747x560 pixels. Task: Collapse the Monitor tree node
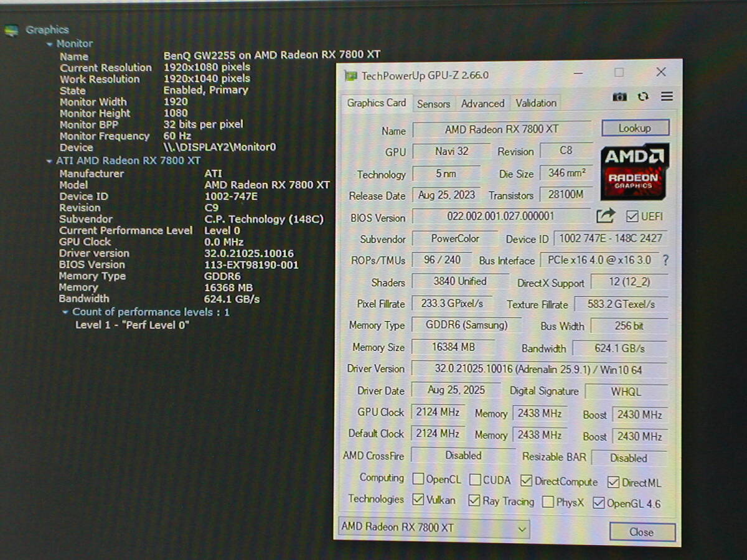(50, 44)
